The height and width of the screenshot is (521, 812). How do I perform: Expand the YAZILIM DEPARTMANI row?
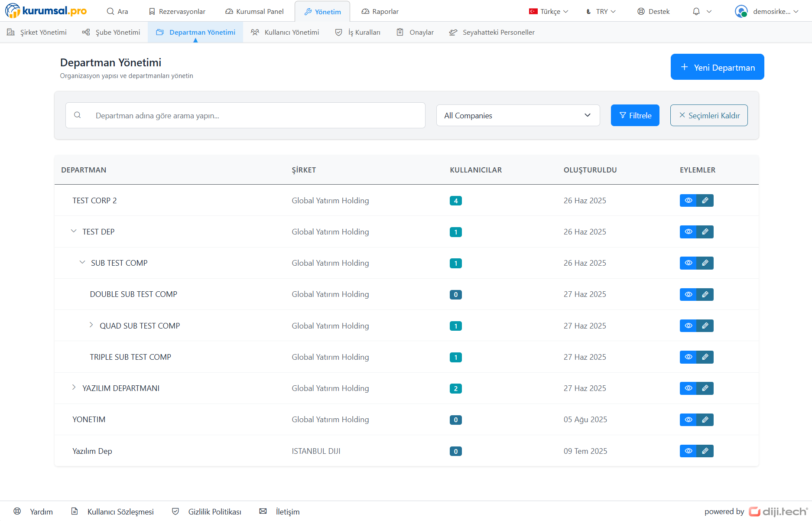[x=74, y=387]
